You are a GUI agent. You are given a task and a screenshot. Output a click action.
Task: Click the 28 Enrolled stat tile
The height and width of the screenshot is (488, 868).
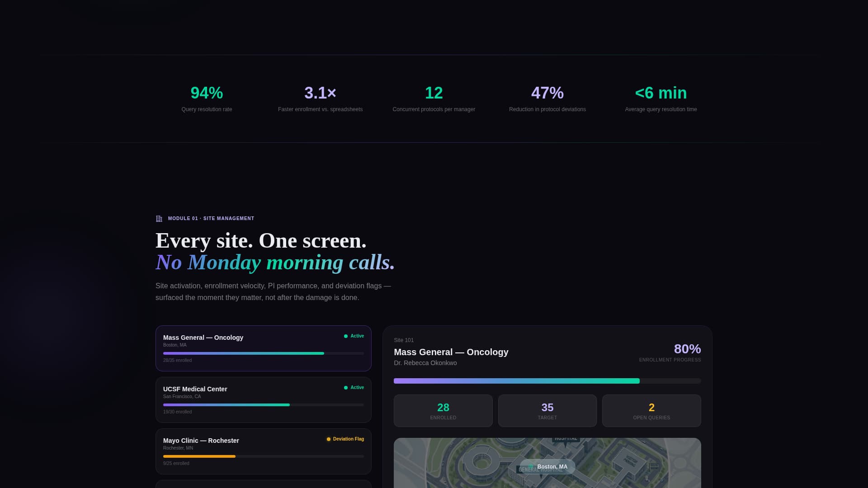(443, 411)
